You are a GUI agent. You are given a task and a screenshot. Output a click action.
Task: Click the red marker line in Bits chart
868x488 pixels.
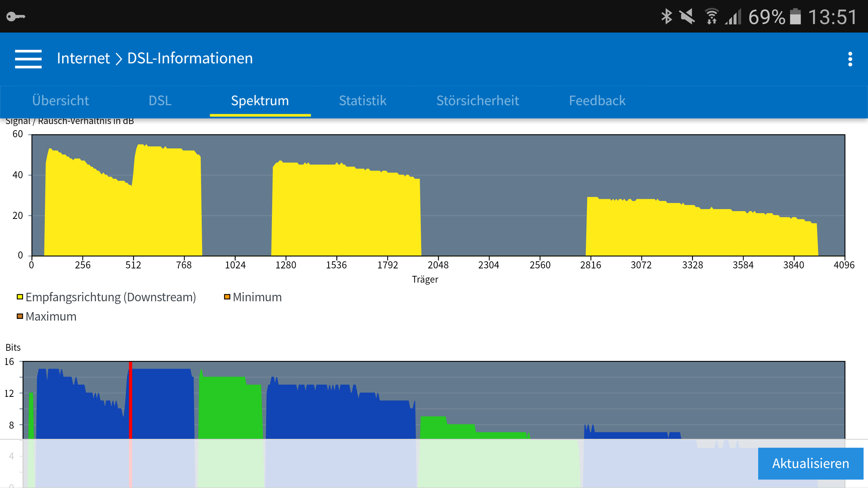(x=131, y=400)
